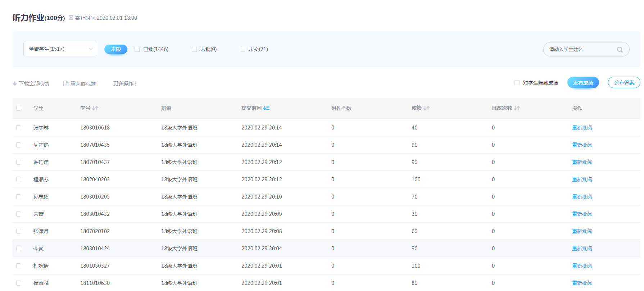Tick the select-all checkbox in table header
The image size is (644, 291).
point(19,108)
